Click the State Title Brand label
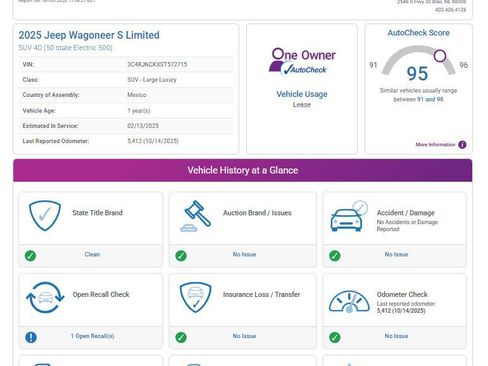The width and height of the screenshot is (488, 366). click(97, 213)
